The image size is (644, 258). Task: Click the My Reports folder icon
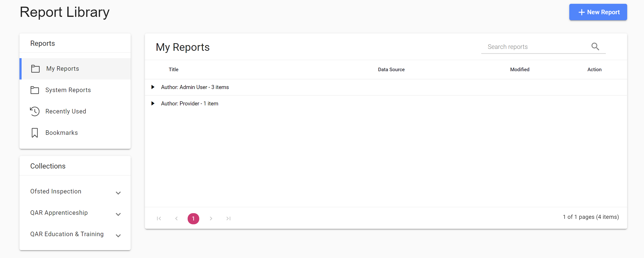coord(35,69)
